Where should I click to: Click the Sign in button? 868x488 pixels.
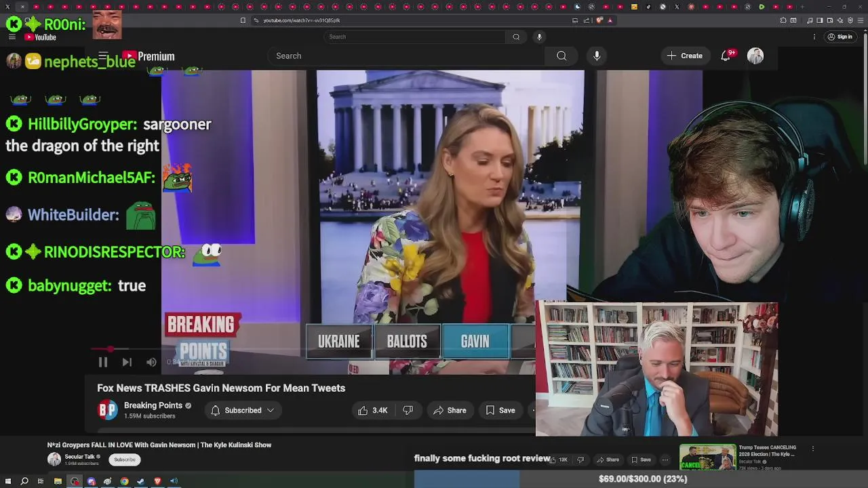click(x=840, y=37)
